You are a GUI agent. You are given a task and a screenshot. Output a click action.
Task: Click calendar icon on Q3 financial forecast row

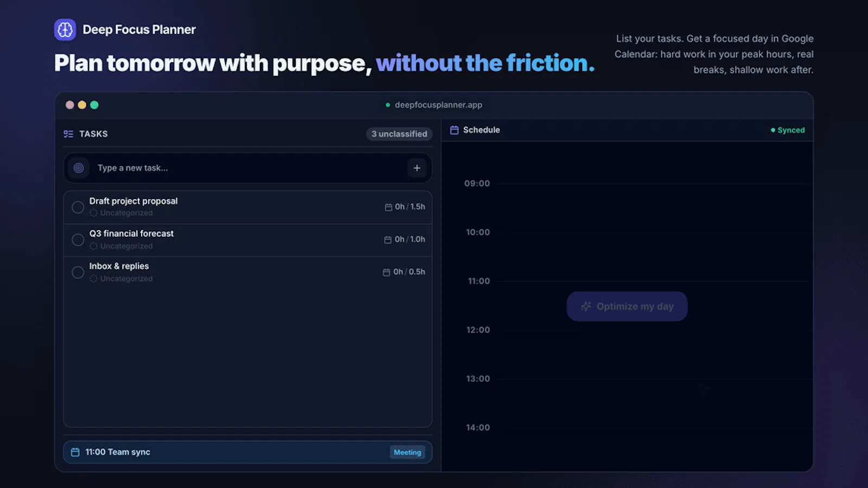(388, 240)
